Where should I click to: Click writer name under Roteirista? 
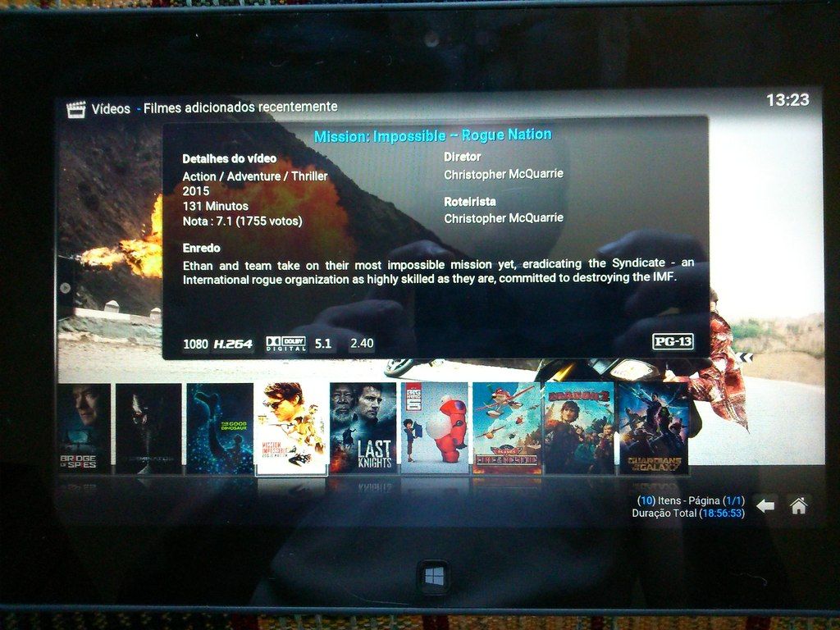tap(504, 218)
